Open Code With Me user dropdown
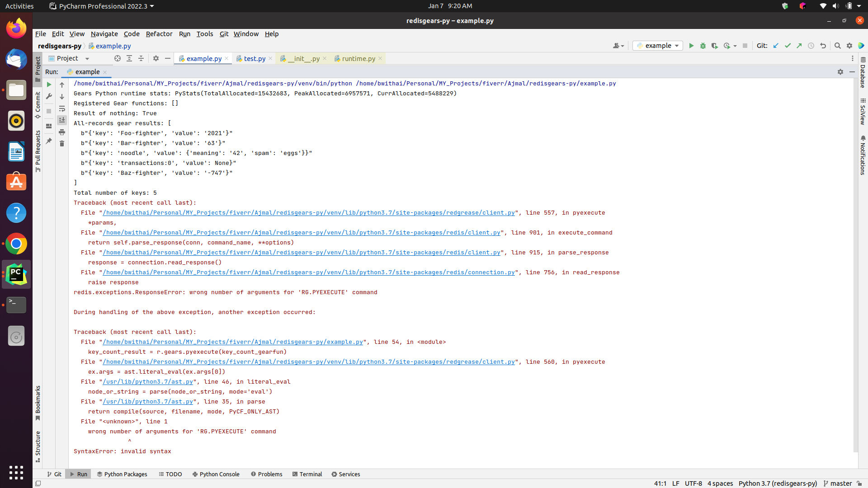Image resolution: width=868 pixels, height=488 pixels. [x=618, y=46]
